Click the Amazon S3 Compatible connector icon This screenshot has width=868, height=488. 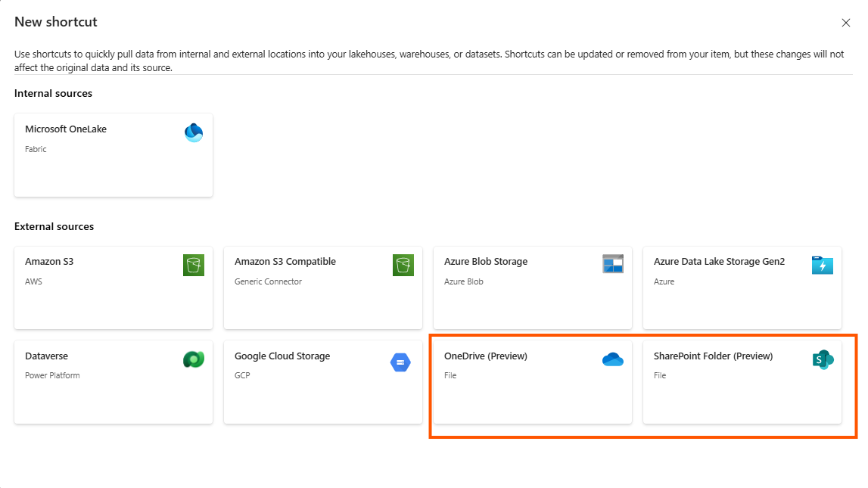pos(403,265)
